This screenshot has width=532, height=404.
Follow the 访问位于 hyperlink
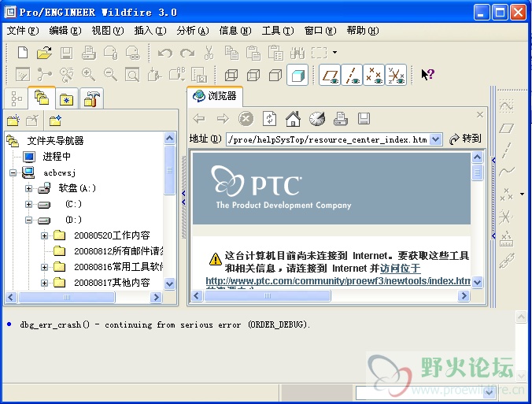click(401, 269)
